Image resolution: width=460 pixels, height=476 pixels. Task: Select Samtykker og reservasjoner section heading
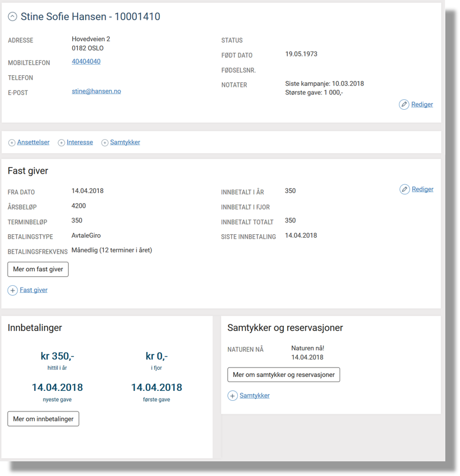[285, 328]
